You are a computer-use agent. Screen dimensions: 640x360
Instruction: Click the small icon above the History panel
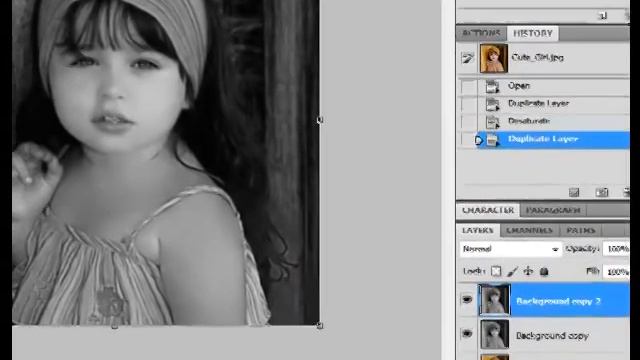click(x=603, y=16)
